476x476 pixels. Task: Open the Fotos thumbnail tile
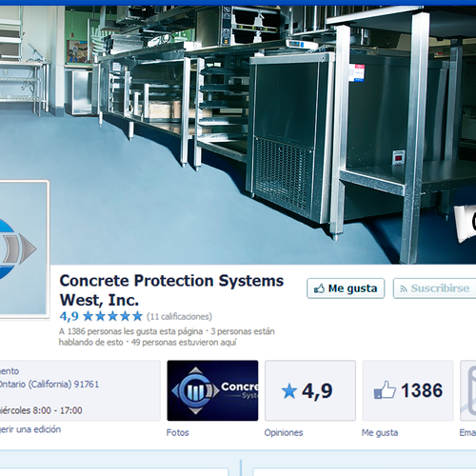coord(212,390)
